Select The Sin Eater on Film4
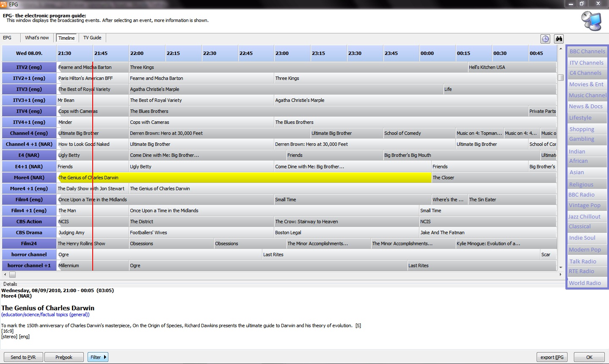 [x=512, y=200]
